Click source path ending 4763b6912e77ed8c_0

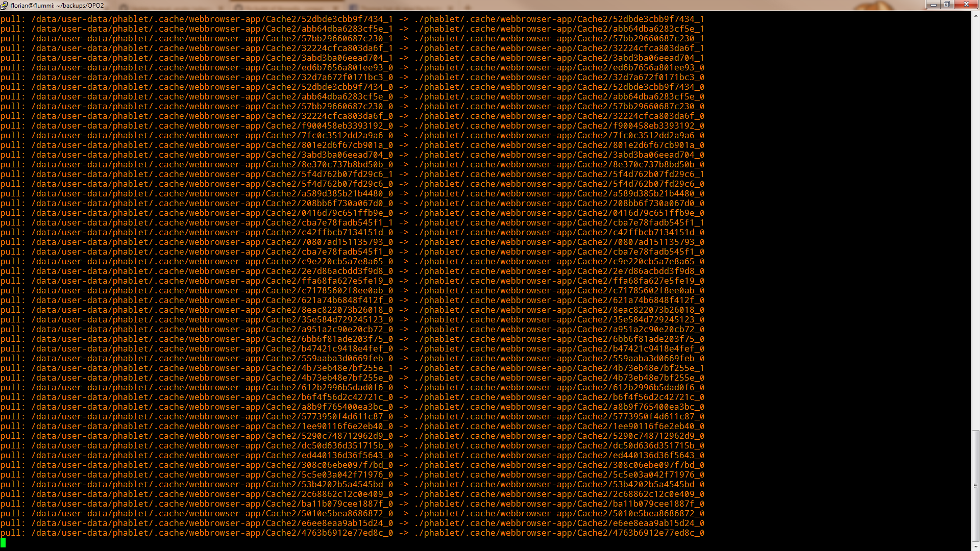(x=212, y=533)
